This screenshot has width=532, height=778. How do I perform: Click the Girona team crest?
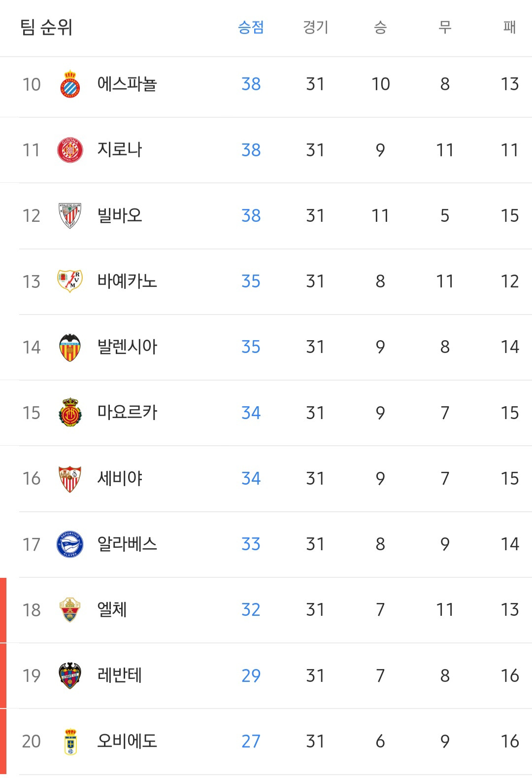70,150
